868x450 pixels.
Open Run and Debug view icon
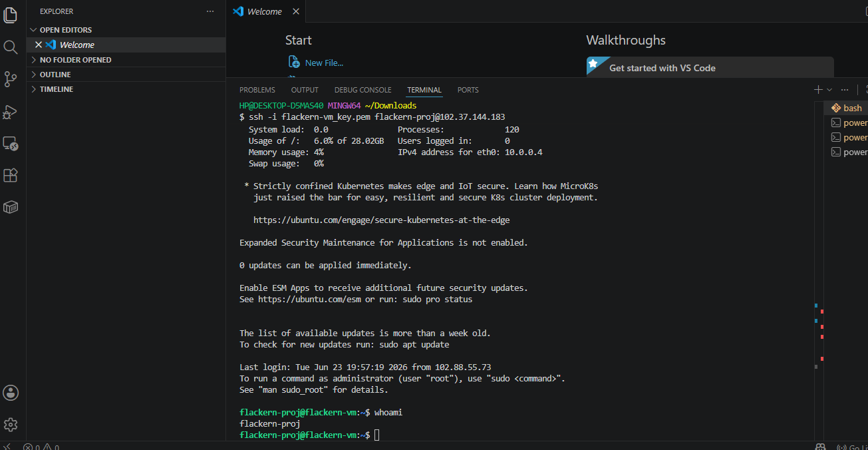point(10,111)
